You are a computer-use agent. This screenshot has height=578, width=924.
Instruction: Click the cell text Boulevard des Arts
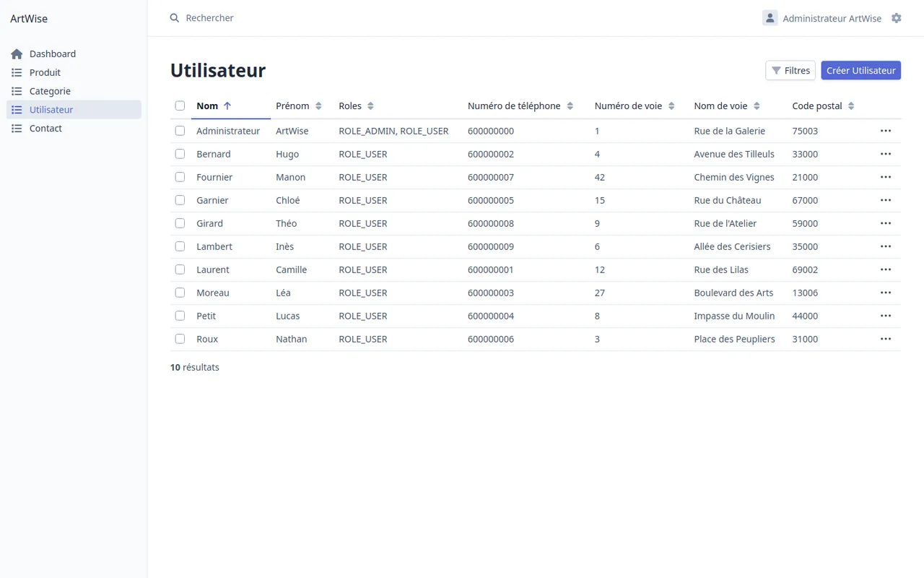pos(733,293)
